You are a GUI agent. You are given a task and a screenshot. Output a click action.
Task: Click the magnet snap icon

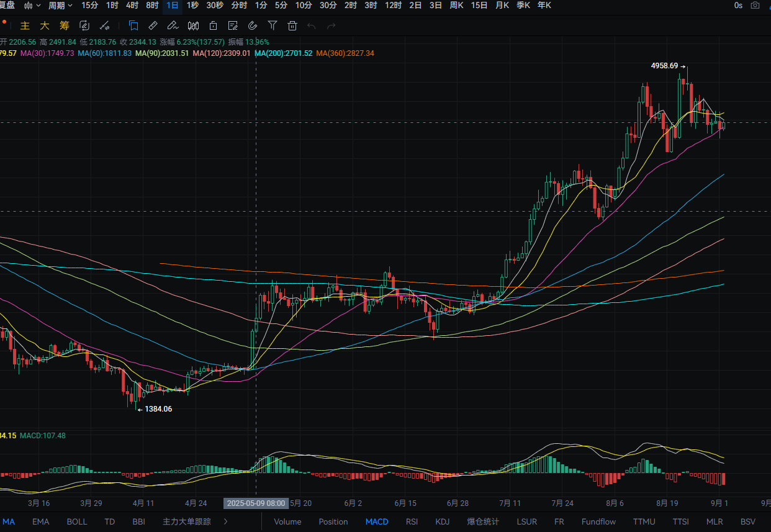(252, 25)
